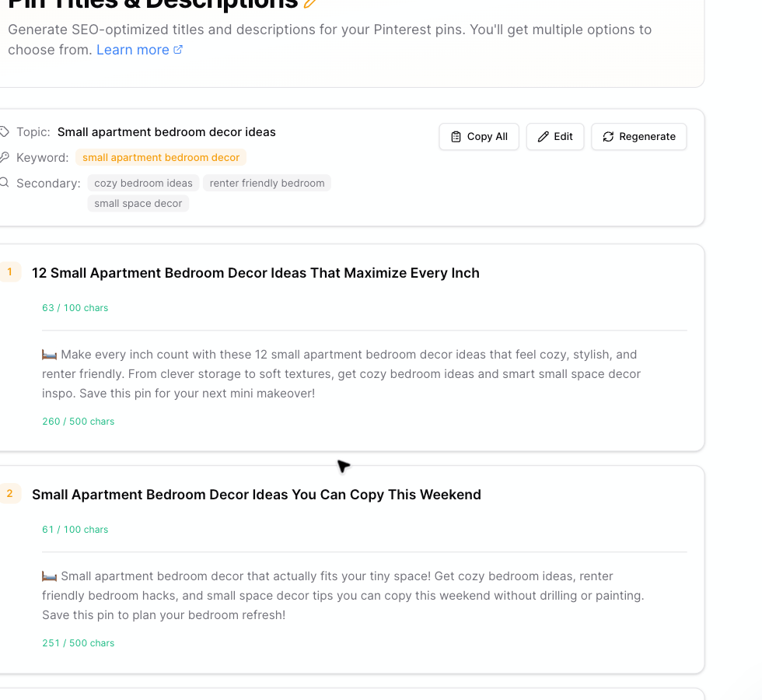
Task: Click the '251 / 500 chars' counter
Action: (x=79, y=643)
